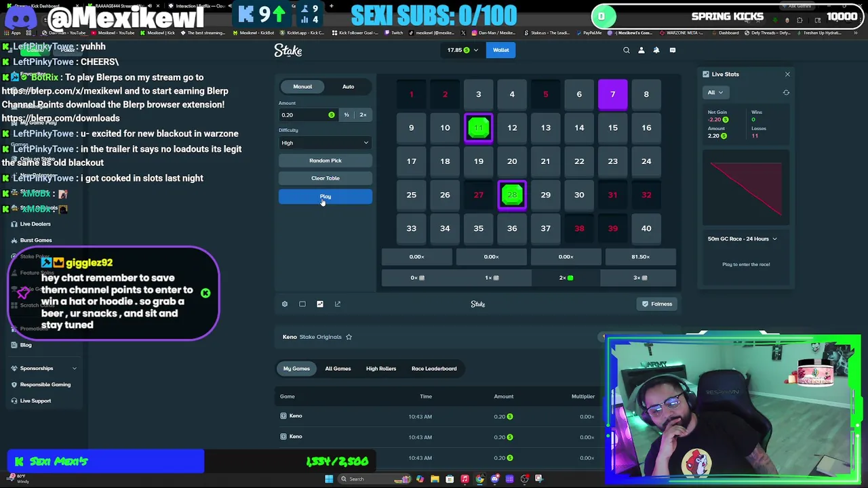This screenshot has width=868, height=488.
Task: Click the 2× hits indicator
Action: click(566, 278)
